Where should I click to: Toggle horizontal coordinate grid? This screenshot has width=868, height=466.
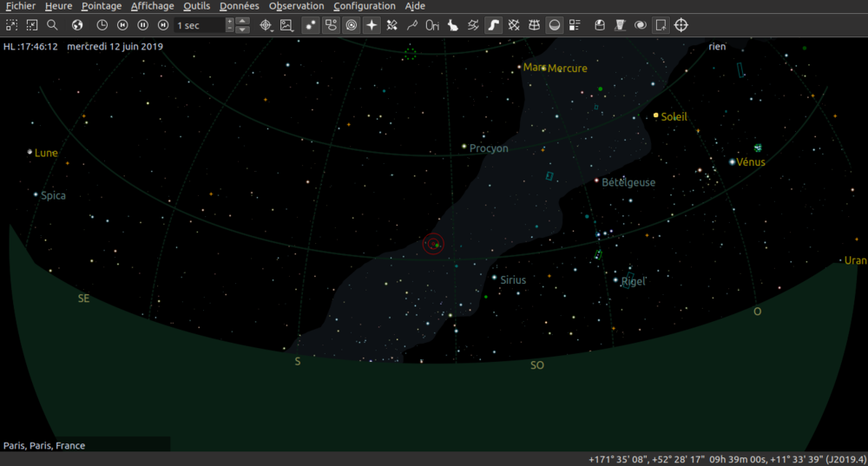pos(534,25)
